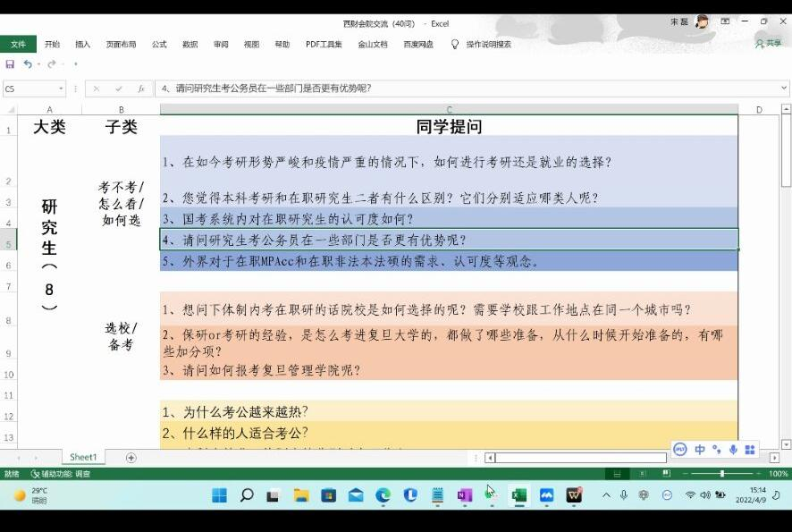Select the Sheet1 worksheet tab
The width and height of the screenshot is (792, 532).
[83, 458]
